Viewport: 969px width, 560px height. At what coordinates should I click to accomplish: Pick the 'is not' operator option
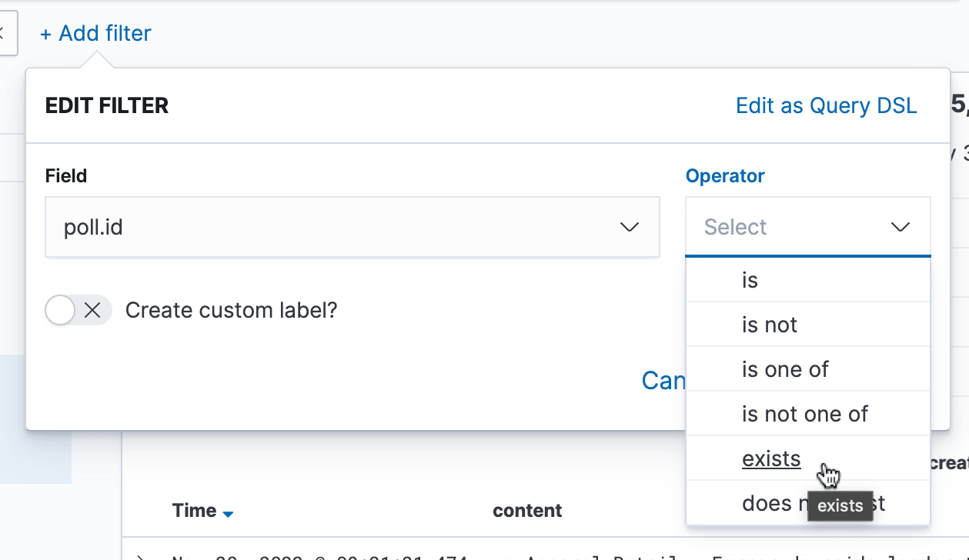769,325
